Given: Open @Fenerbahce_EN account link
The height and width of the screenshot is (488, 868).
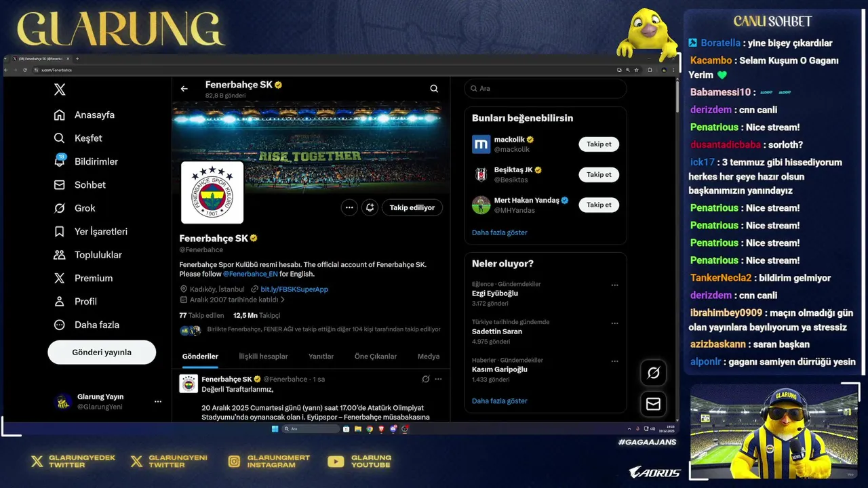Looking at the screenshot, I should point(250,274).
